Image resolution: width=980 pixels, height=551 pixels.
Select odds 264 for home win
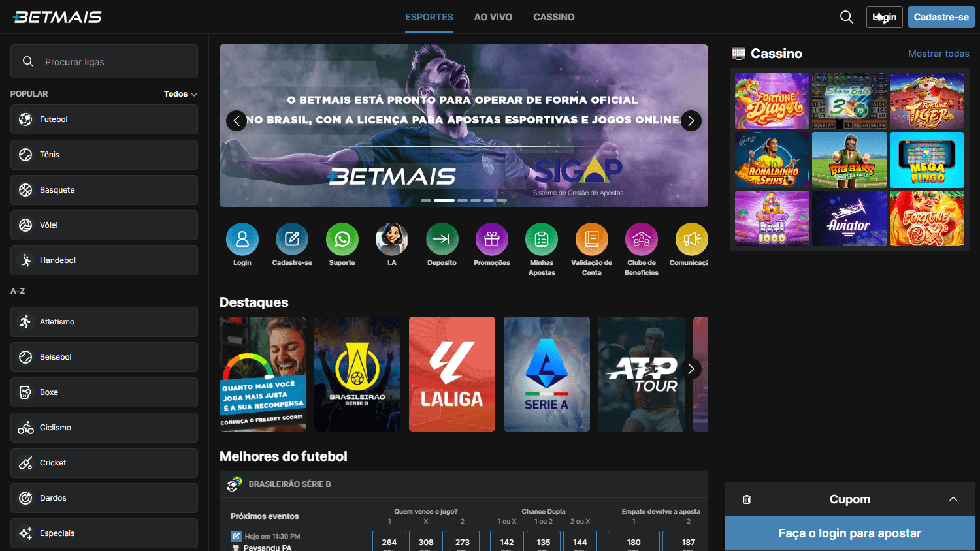pos(389,542)
